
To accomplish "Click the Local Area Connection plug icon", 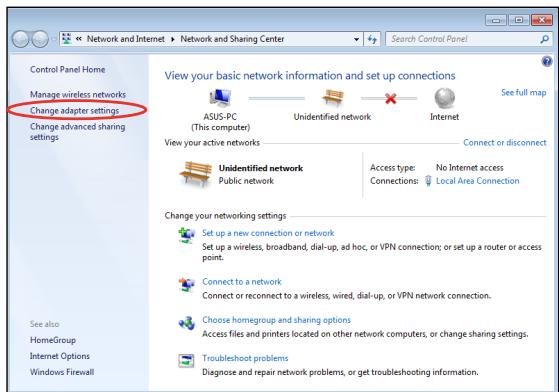I will point(428,181).
